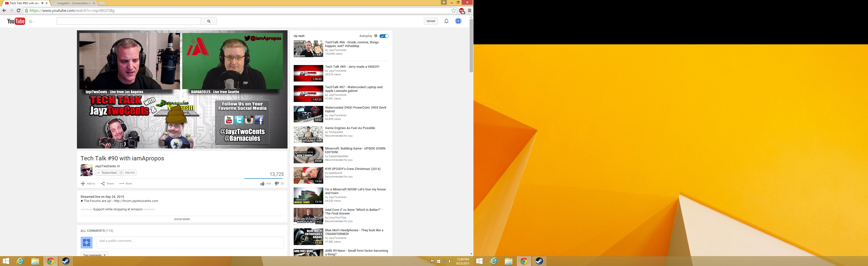Open I'm a Minecraft NOOB video title
The height and width of the screenshot is (266, 868).
point(356,191)
